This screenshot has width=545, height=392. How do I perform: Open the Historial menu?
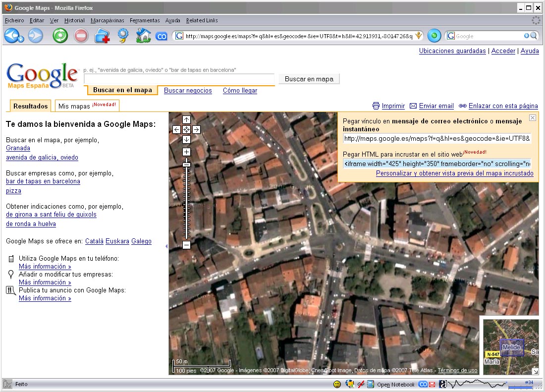(x=74, y=20)
